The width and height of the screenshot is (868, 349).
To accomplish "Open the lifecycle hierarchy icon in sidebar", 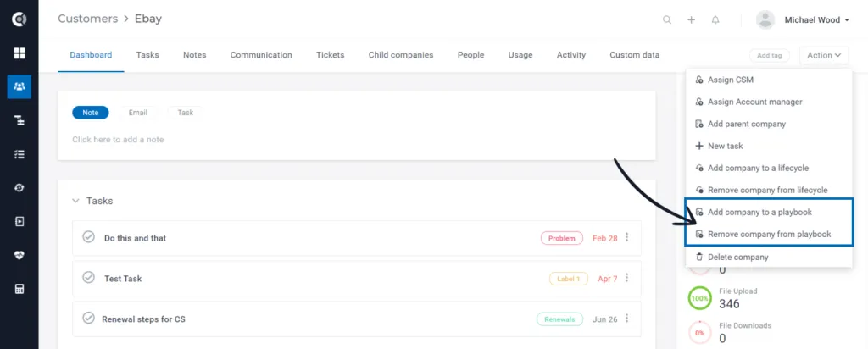I will point(19,120).
